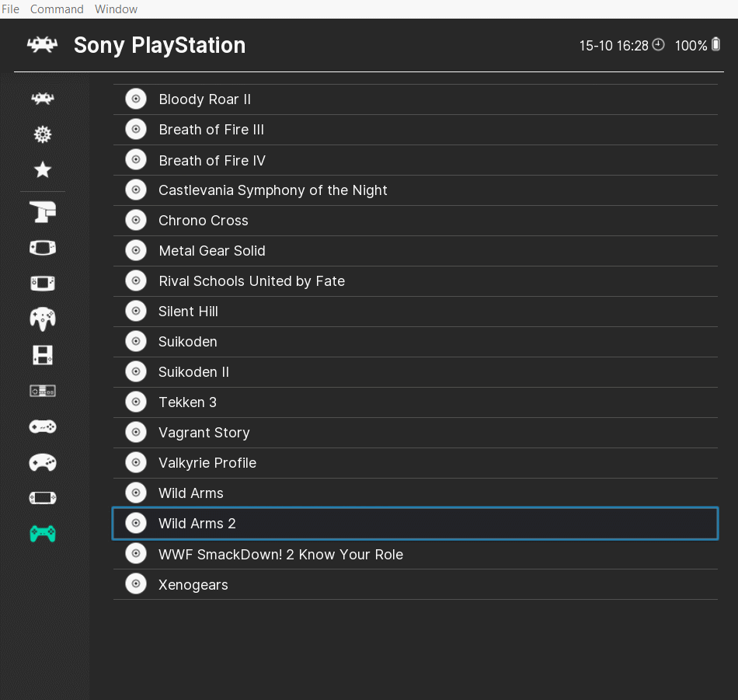Select the Game Boy Advance sidebar icon

point(42,247)
